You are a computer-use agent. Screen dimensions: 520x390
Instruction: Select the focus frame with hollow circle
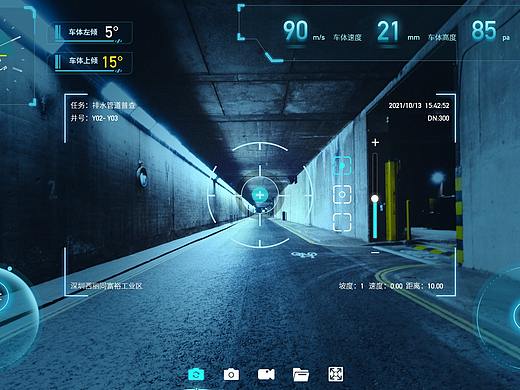pos(342,194)
